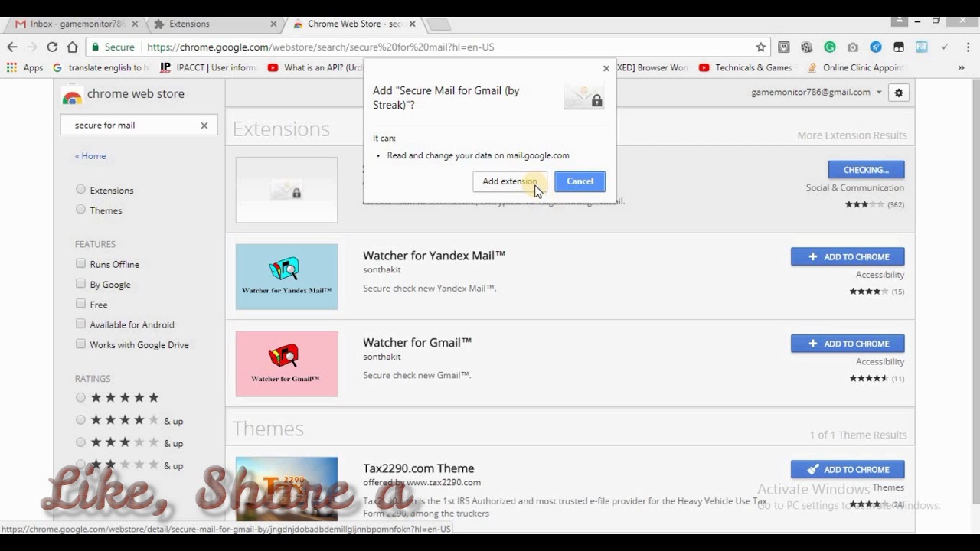Open Watcher for Gmail thumbnail

pos(286,364)
